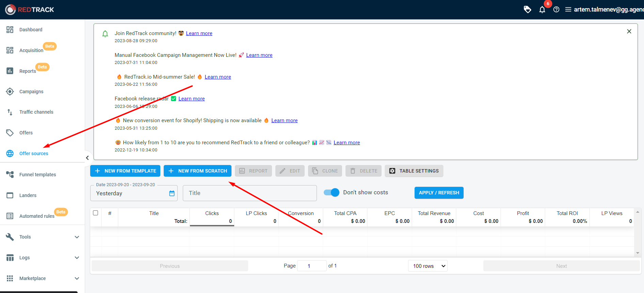The width and height of the screenshot is (644, 293).
Task: Collapse the sidebar with the chevron
Action: 87,158
